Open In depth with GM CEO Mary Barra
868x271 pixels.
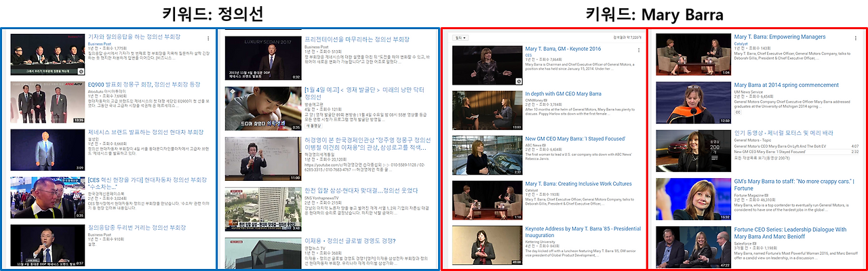[563, 94]
